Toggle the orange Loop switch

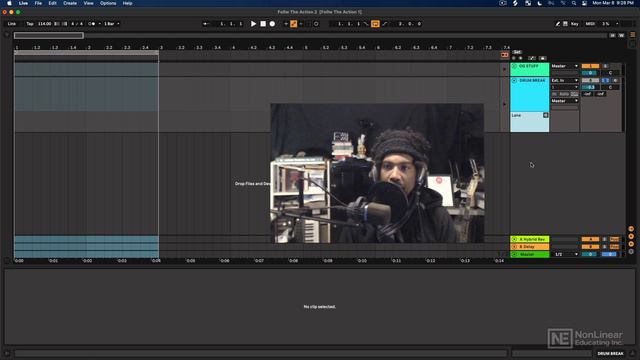click(x=375, y=24)
